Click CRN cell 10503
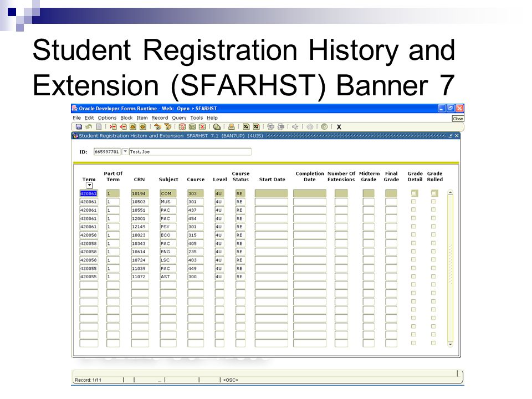532x399 pixels. click(x=140, y=202)
